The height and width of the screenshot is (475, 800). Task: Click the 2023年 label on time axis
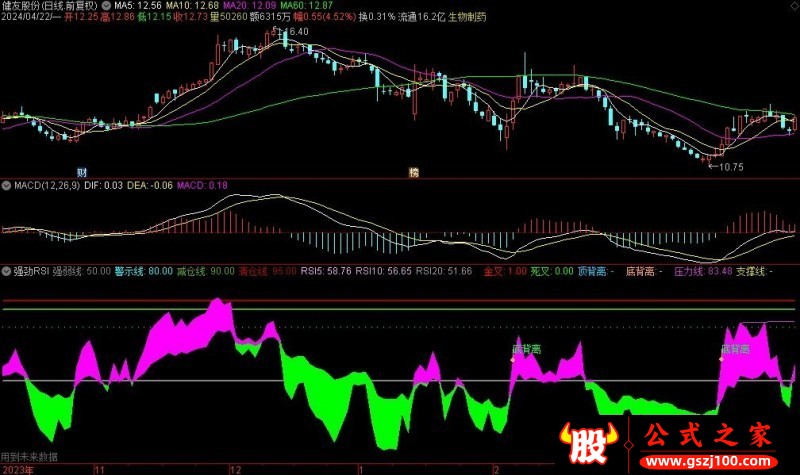[x=18, y=468]
